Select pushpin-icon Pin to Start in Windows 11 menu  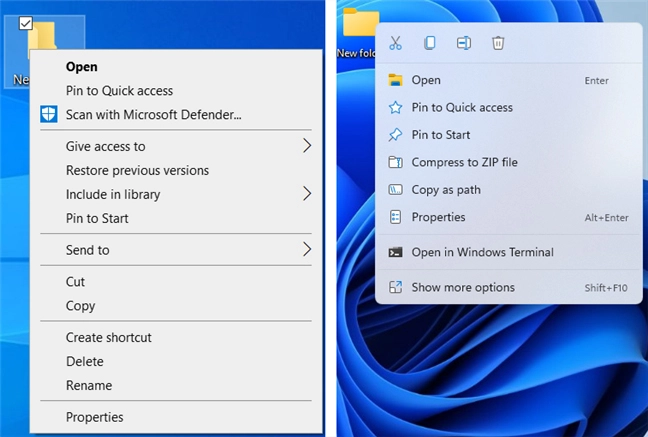point(509,135)
